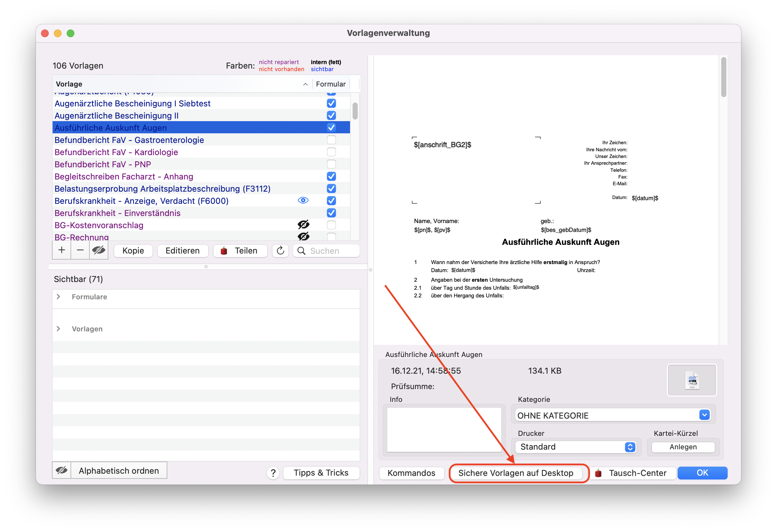Select Berufskrankheit - Anzeige, Verdacht (F6000) row
Screen dimensions: 777x532
click(x=201, y=201)
